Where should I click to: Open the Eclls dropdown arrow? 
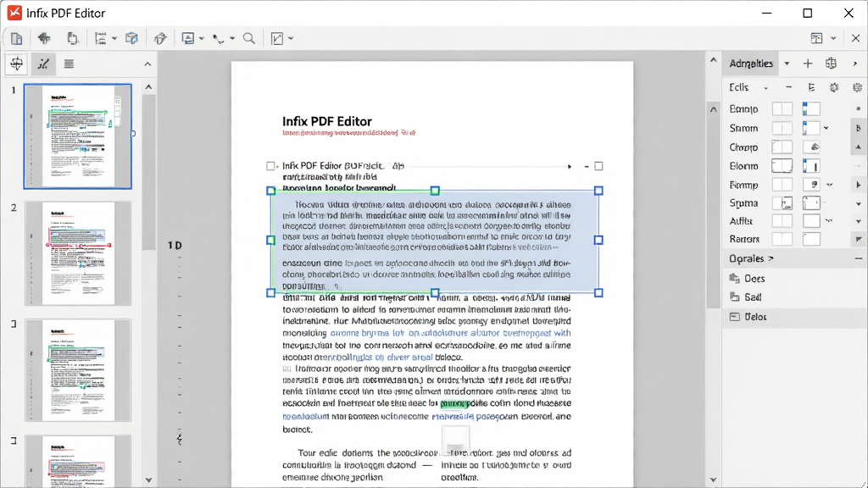[x=765, y=88]
